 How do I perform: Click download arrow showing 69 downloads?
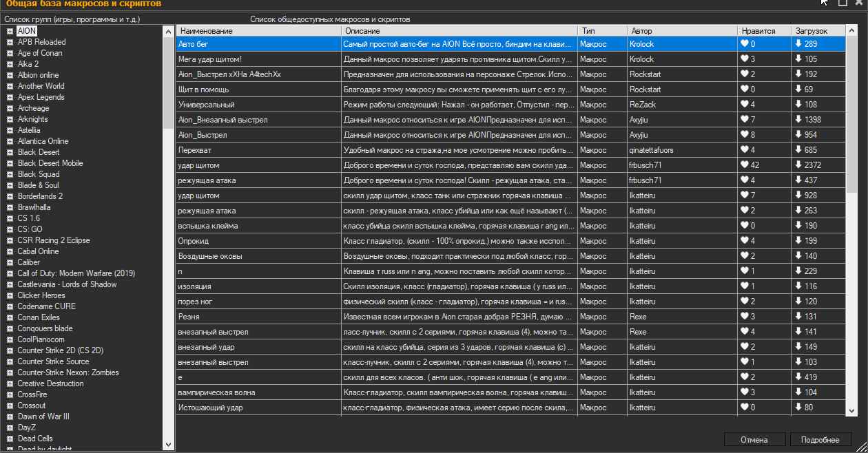point(798,89)
